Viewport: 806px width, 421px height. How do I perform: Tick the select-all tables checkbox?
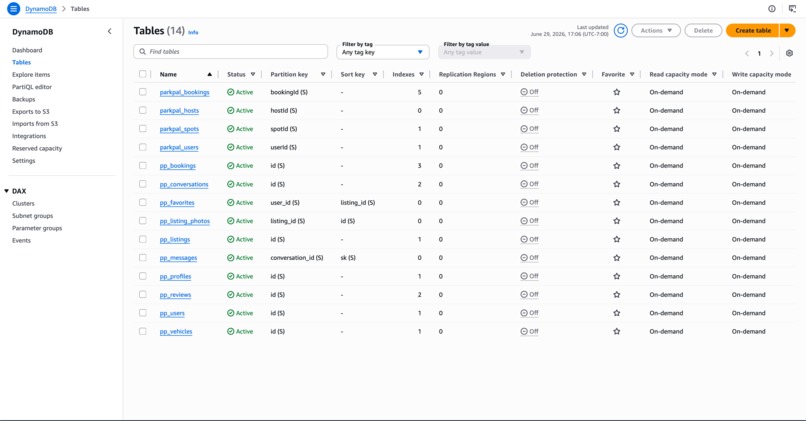point(142,74)
